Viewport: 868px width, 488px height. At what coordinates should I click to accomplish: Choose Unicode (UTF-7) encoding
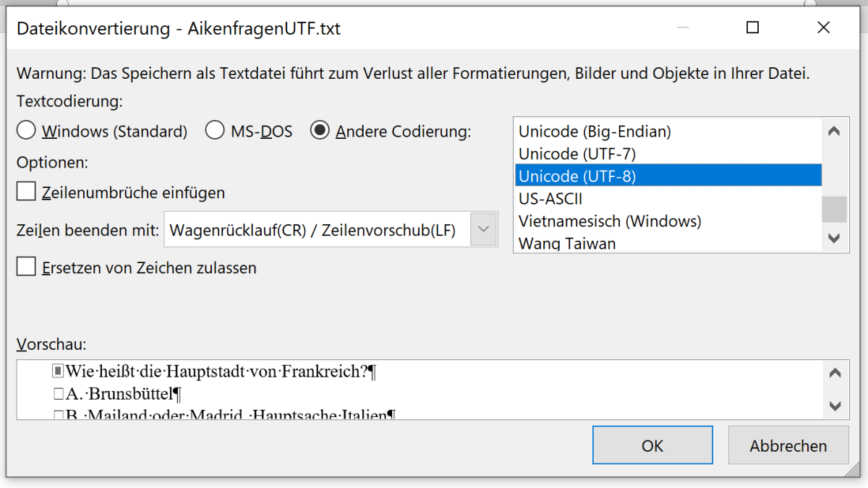point(577,154)
